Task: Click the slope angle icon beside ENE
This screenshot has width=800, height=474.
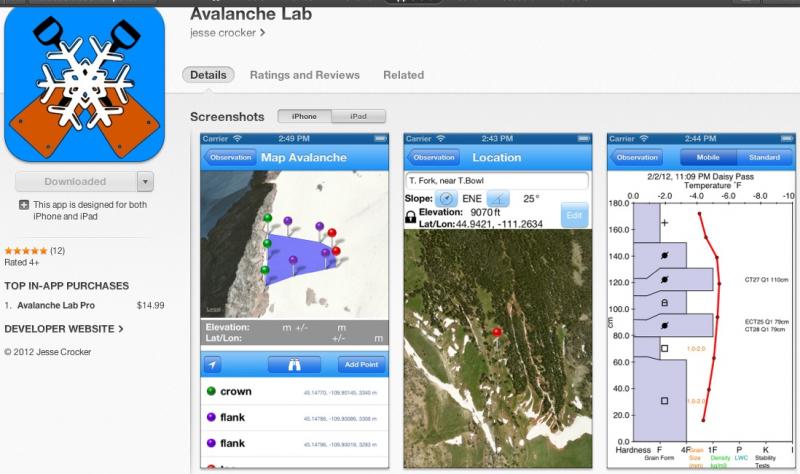Action: point(497,198)
